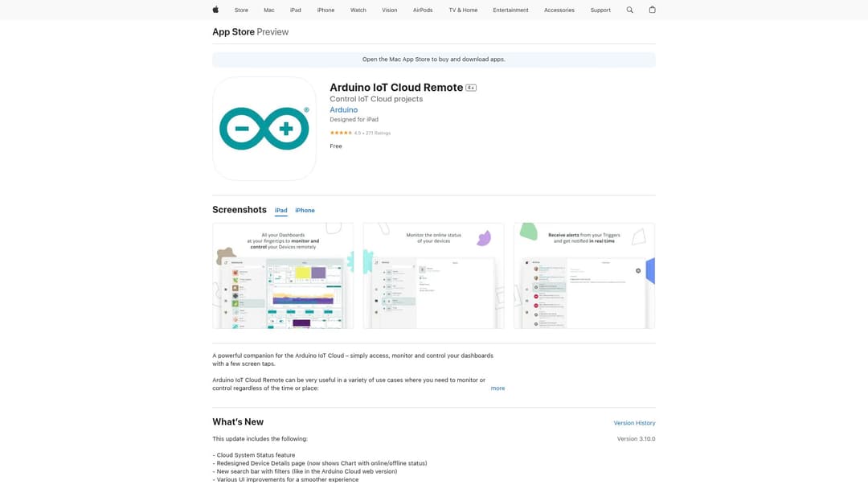Open the Mac menu
868x489 pixels.
[269, 10]
